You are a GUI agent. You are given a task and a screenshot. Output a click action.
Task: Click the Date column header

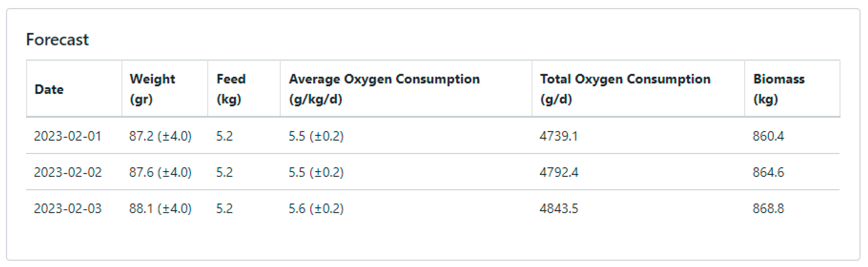tap(49, 90)
